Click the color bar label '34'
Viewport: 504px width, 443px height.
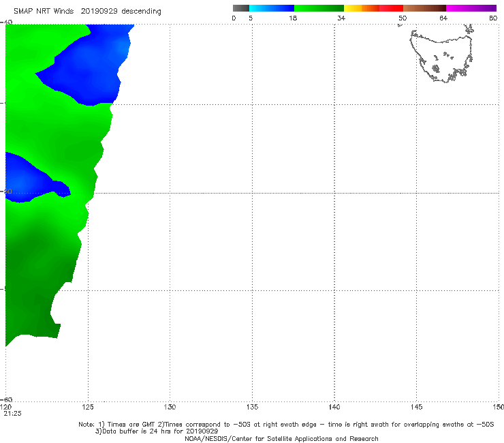point(341,18)
